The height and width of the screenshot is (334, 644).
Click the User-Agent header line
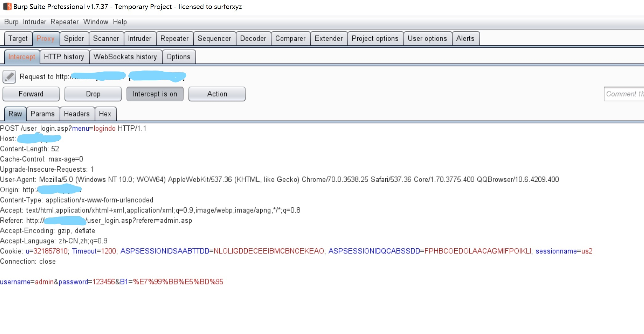click(279, 179)
